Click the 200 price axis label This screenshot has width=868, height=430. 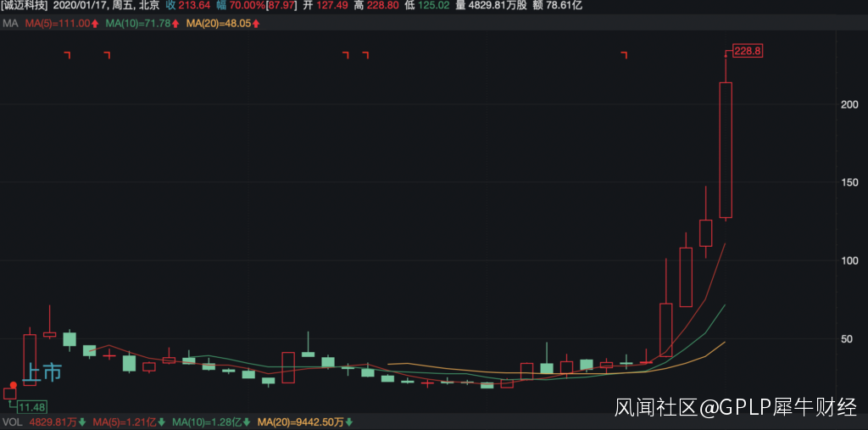tap(850, 104)
